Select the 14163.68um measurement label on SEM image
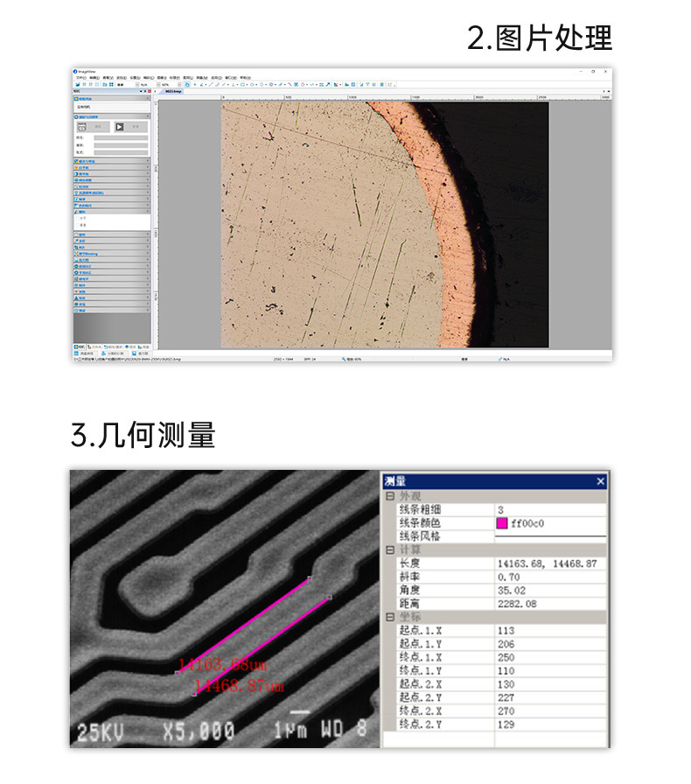Image resolution: width=691 pixels, height=784 pixels. 222,665
